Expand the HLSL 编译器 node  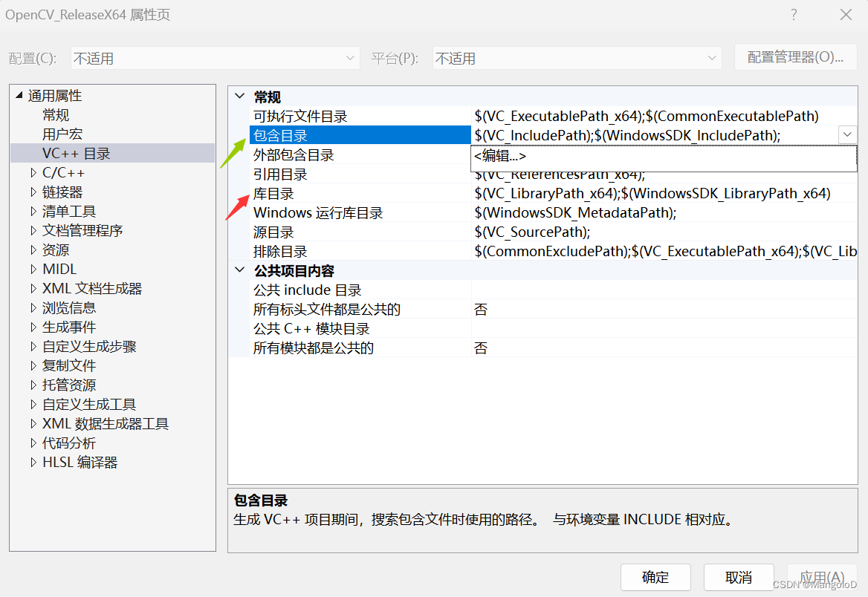[33, 462]
